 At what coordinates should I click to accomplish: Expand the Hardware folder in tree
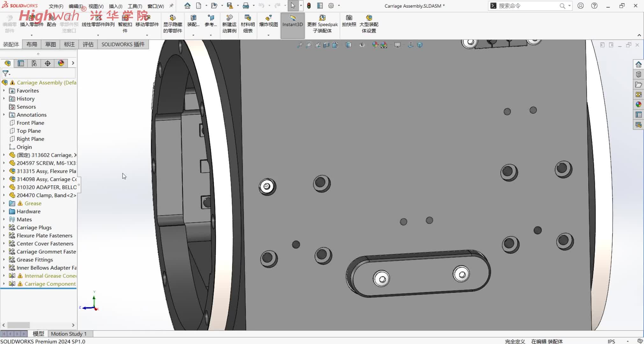click(4, 211)
